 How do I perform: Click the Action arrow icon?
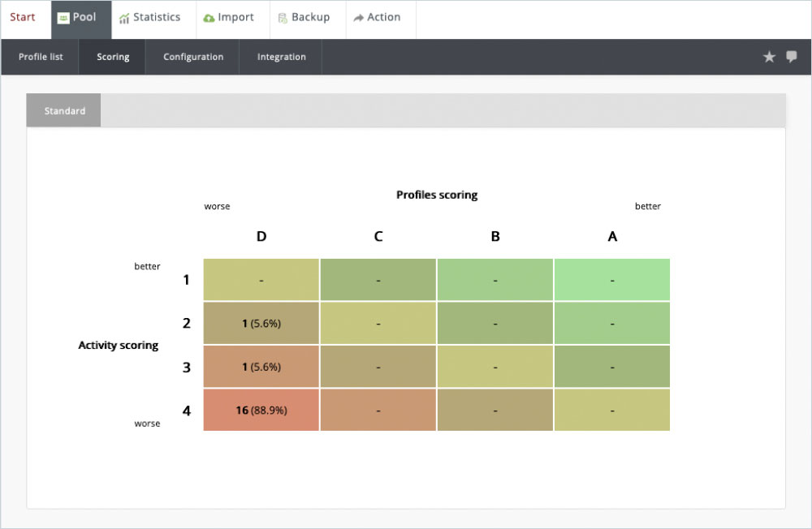[x=358, y=18]
